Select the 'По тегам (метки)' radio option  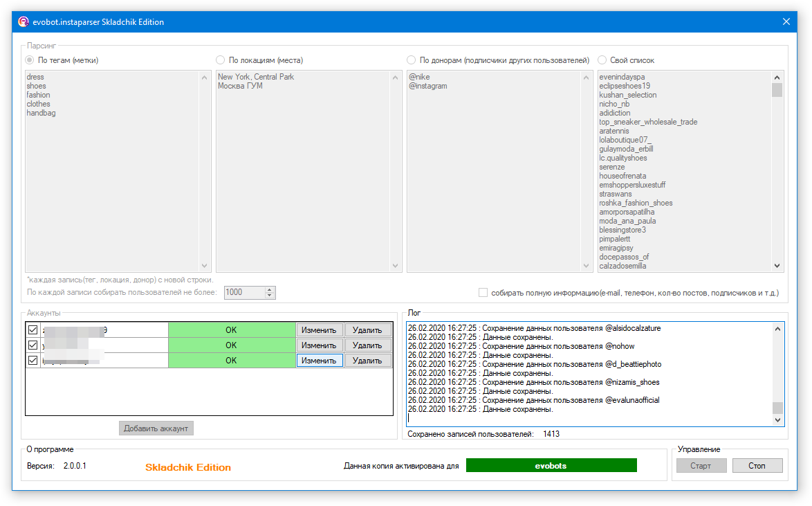click(30, 60)
